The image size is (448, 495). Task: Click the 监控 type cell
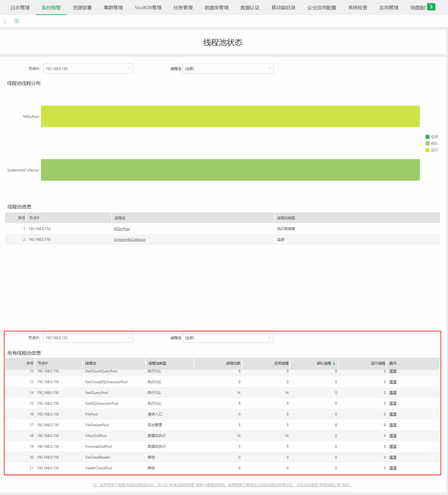tap(281, 240)
